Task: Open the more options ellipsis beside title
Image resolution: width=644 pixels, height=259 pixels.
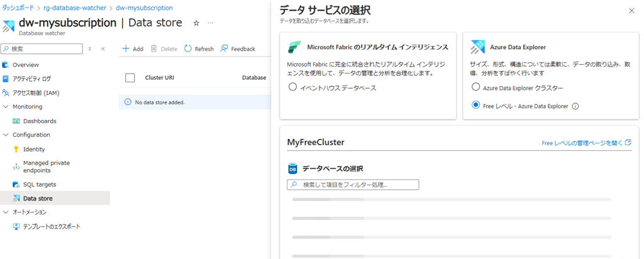Action: [210, 23]
